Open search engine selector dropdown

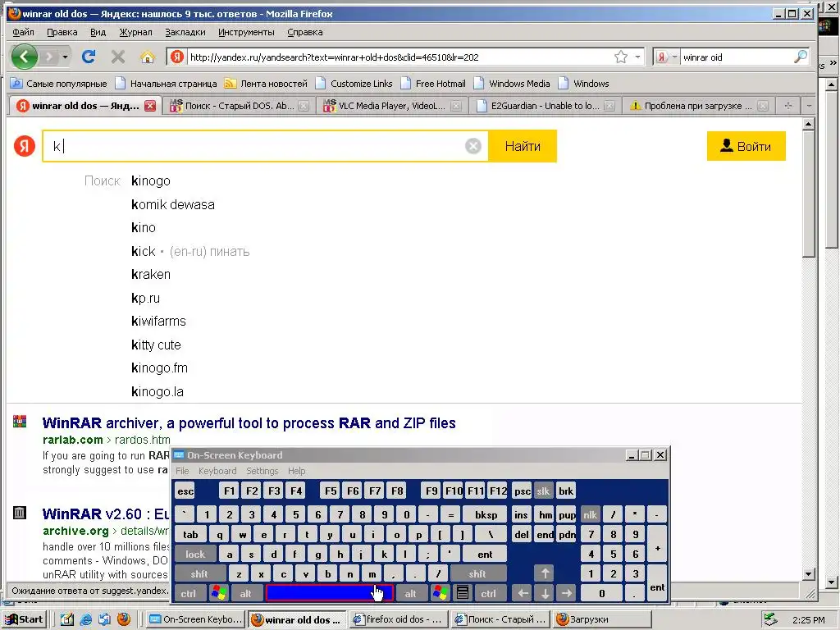tap(674, 57)
